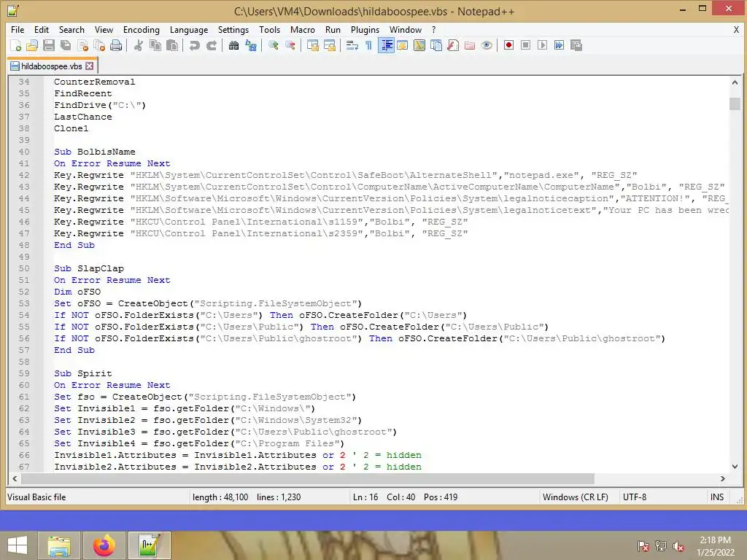
Task: Open the Encoding menu
Action: click(141, 29)
